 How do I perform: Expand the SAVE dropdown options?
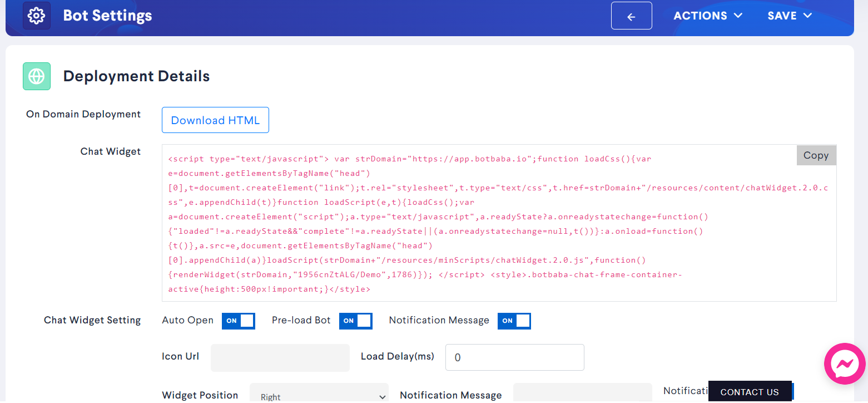(807, 16)
